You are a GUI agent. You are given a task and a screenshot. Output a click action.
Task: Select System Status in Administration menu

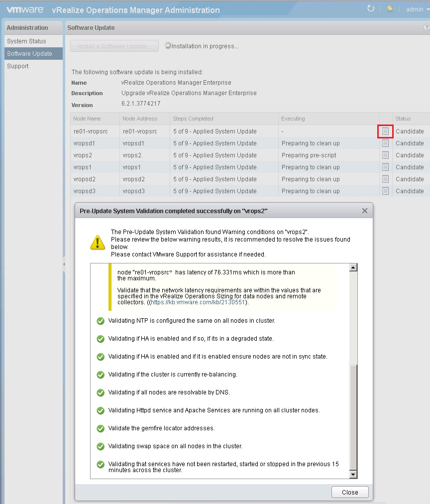26,41
